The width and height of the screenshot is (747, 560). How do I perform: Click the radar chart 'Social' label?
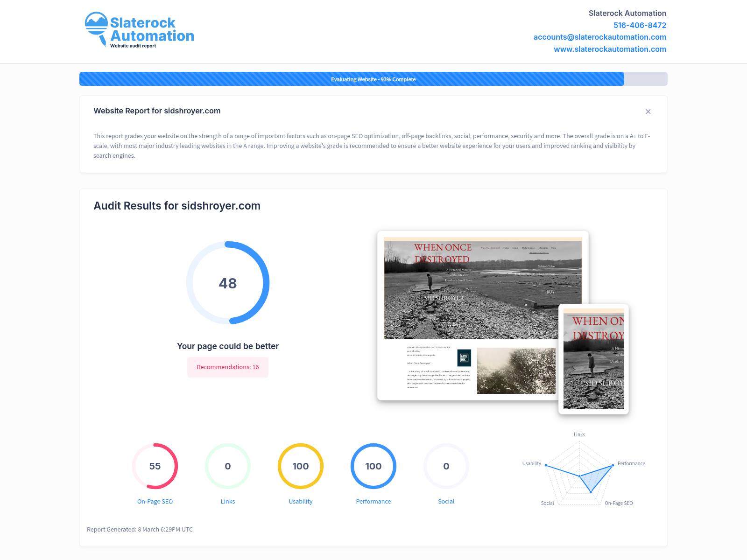[x=547, y=503]
